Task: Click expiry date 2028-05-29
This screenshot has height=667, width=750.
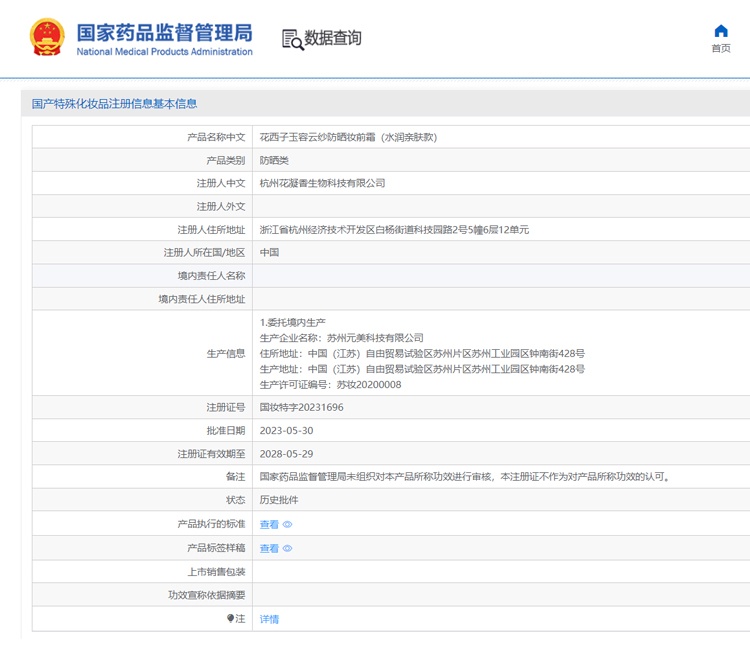Action: [x=287, y=454]
